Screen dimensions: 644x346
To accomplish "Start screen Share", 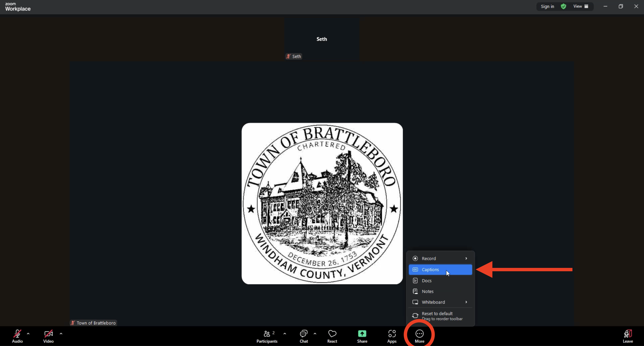I will click(362, 335).
